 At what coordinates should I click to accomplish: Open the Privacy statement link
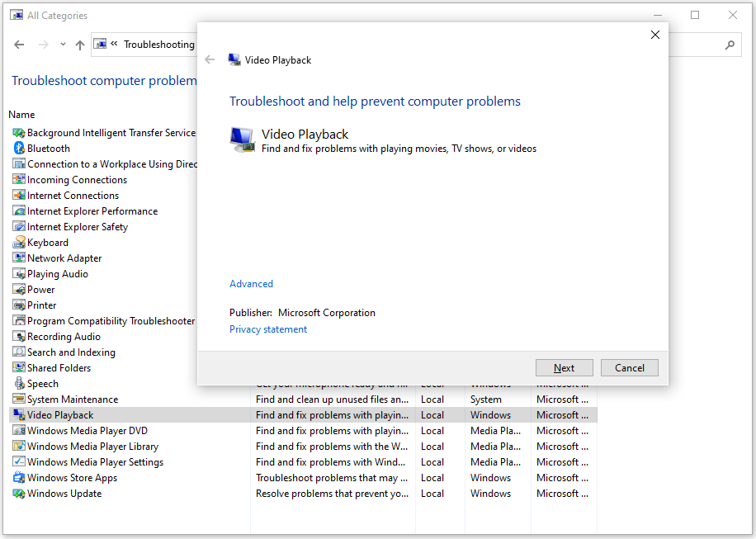tap(268, 329)
